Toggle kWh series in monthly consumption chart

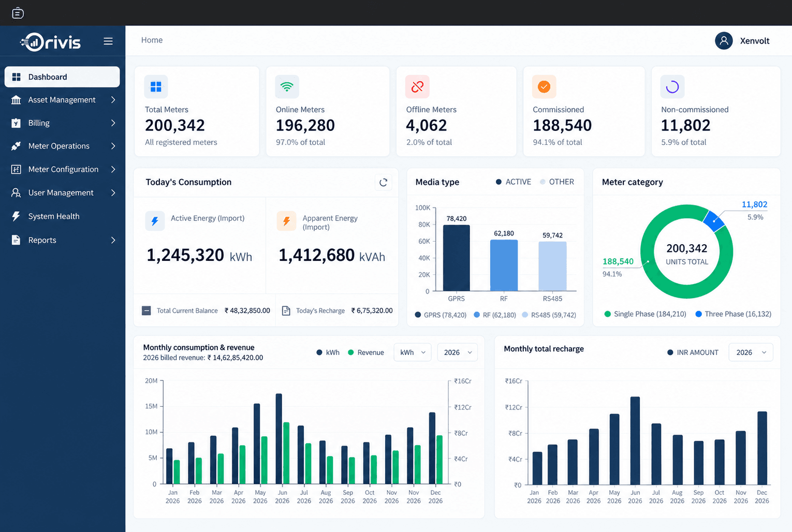coord(328,352)
